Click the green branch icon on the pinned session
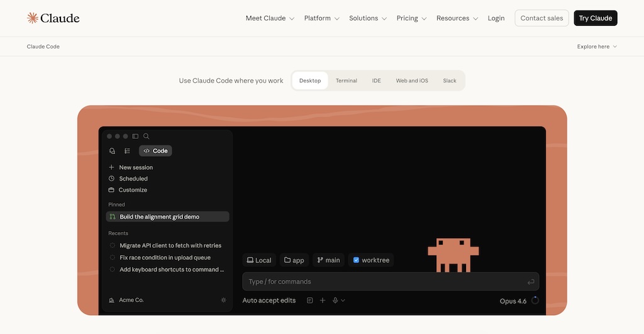Viewport: 644px width, 334px height. coord(113,216)
